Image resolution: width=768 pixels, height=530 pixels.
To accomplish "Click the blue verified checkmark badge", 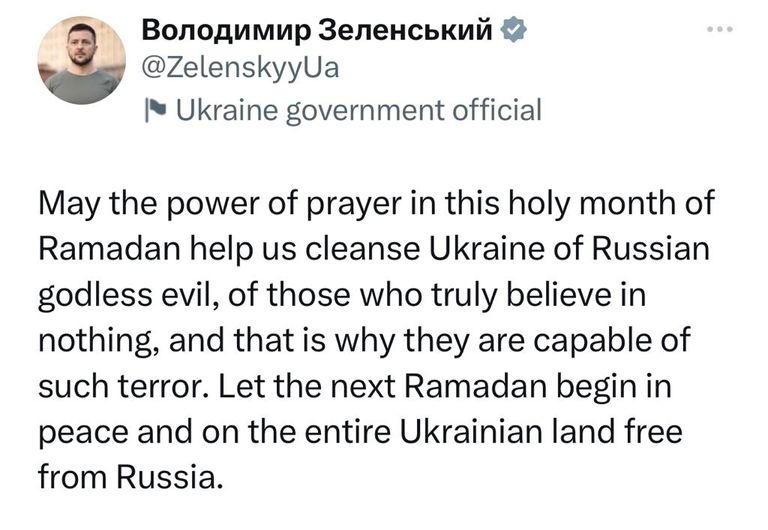I will coord(513,31).
